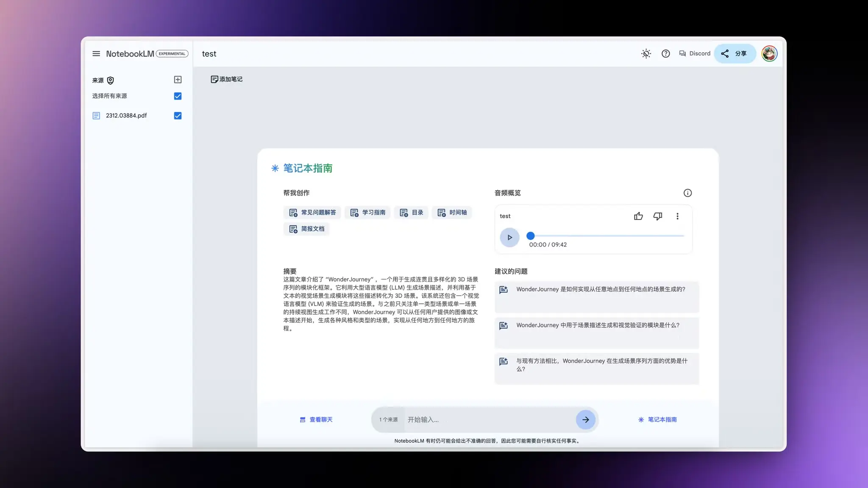This screenshot has height=488, width=868.
Task: Send message with arrow button
Action: 586,420
